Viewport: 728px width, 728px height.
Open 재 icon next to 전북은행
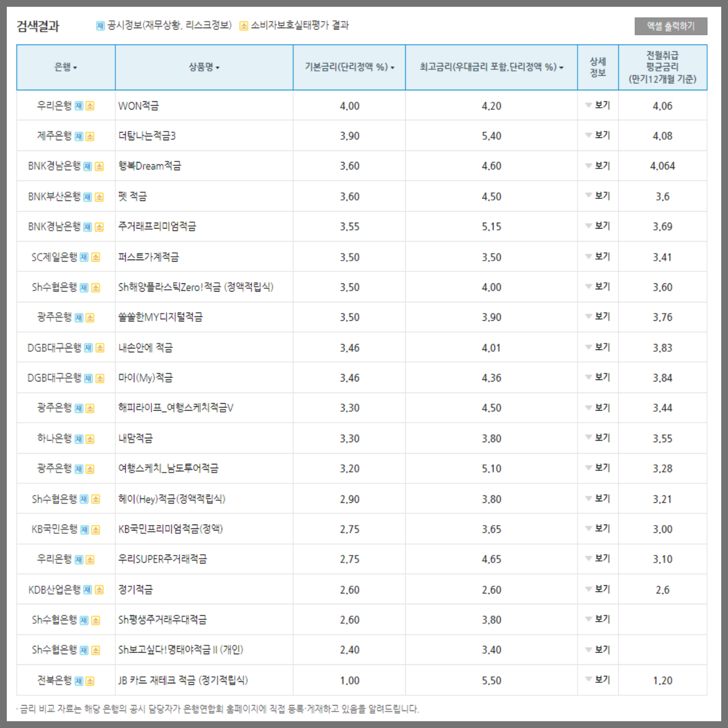point(79,680)
